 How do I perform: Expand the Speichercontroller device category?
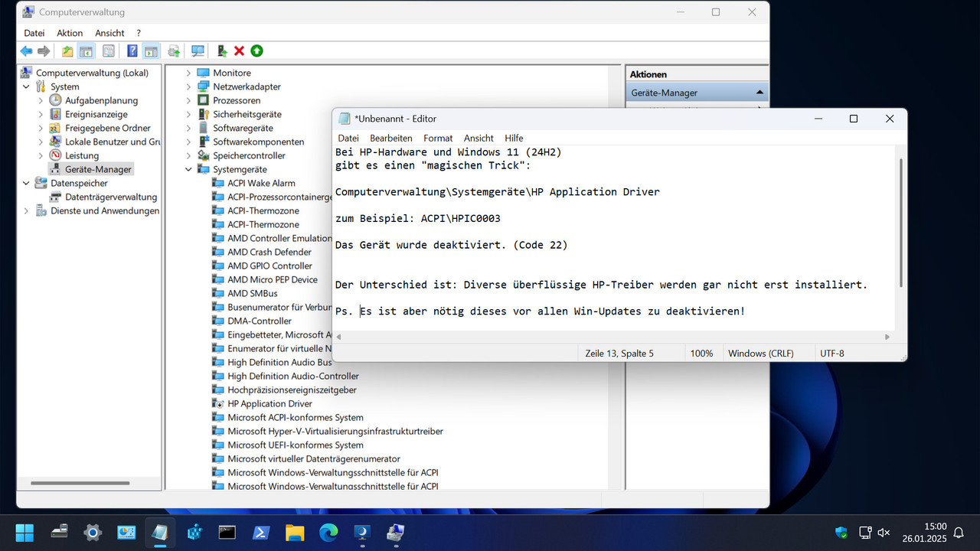click(x=188, y=155)
